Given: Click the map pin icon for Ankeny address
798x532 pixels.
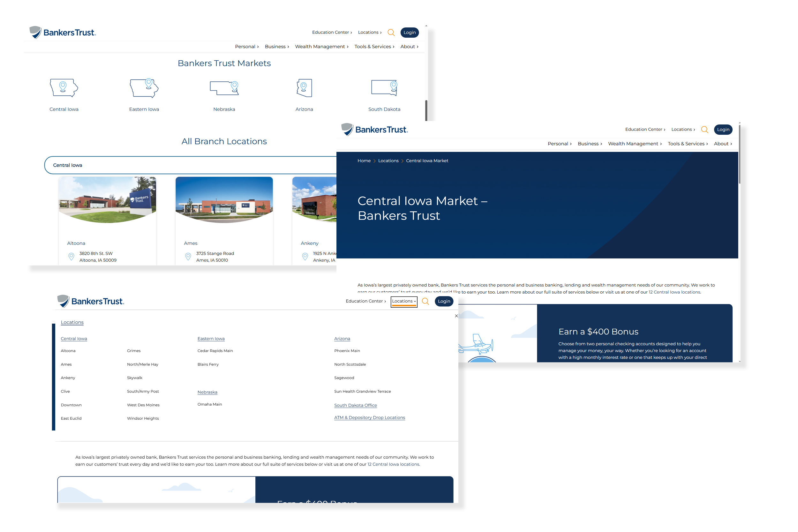Looking at the screenshot, I should pos(305,257).
